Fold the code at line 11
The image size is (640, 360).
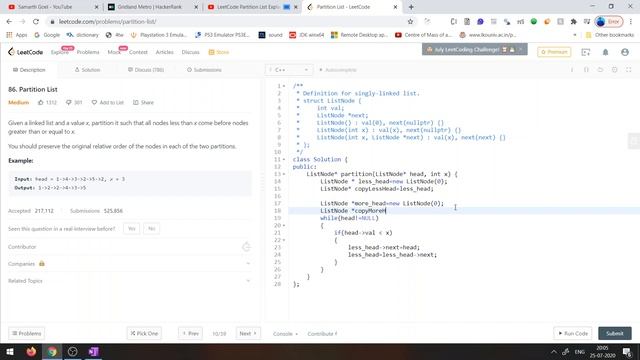(284, 160)
